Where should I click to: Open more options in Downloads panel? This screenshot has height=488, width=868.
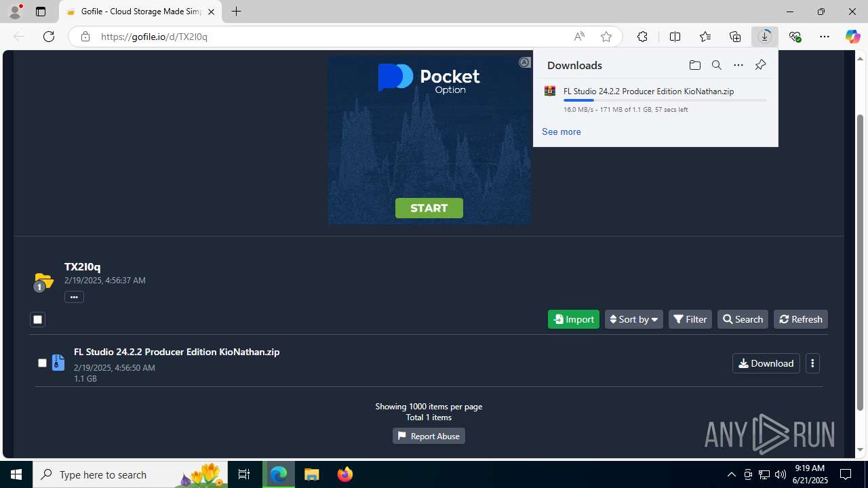click(x=738, y=65)
